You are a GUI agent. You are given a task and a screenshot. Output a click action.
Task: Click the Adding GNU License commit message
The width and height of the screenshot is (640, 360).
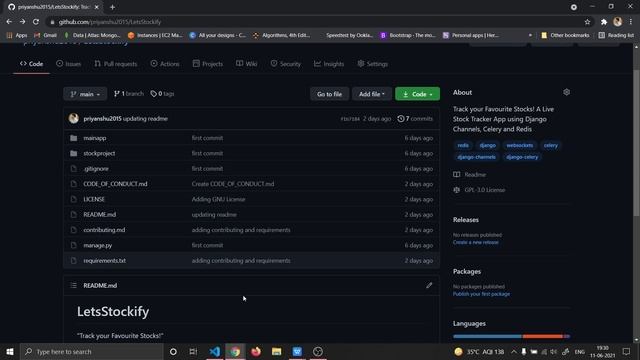[x=218, y=199]
